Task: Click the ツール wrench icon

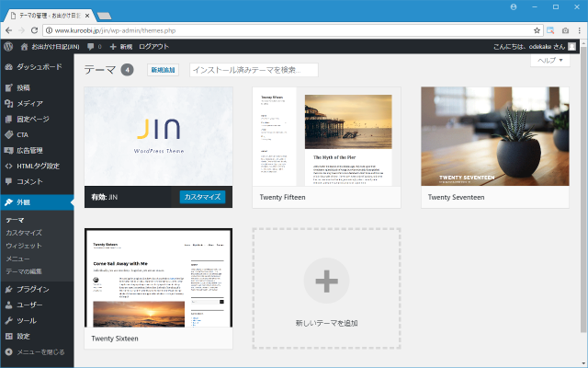Action: pos(8,321)
